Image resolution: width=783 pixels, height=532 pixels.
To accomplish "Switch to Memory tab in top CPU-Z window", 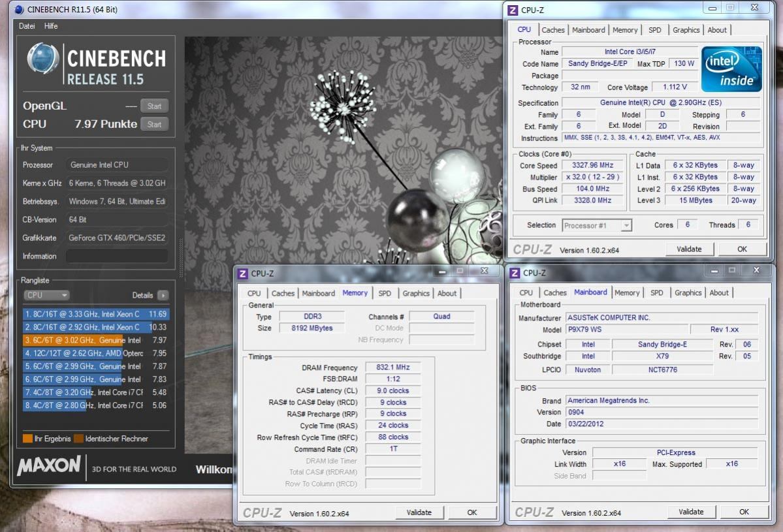I will tap(625, 30).
